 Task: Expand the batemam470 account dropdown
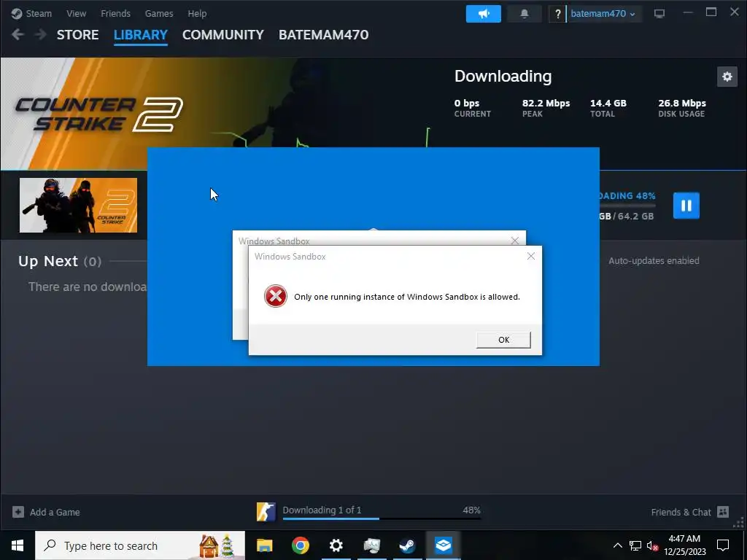[603, 14]
